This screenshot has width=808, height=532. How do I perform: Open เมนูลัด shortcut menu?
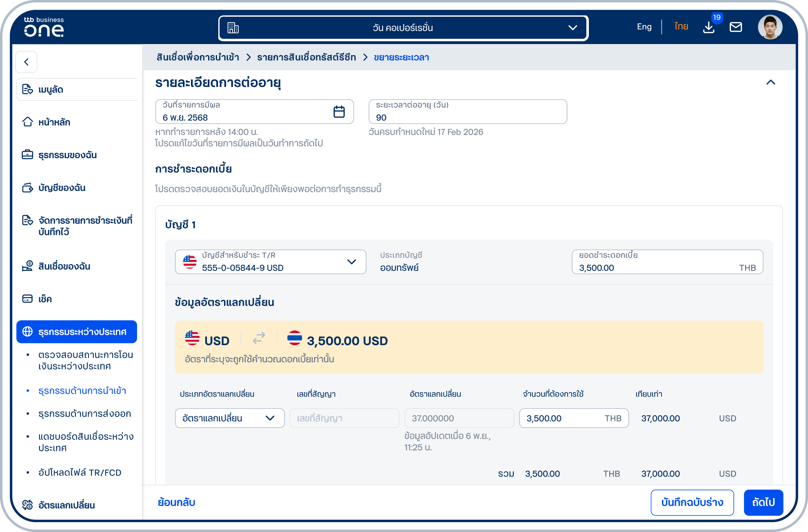[x=77, y=89]
